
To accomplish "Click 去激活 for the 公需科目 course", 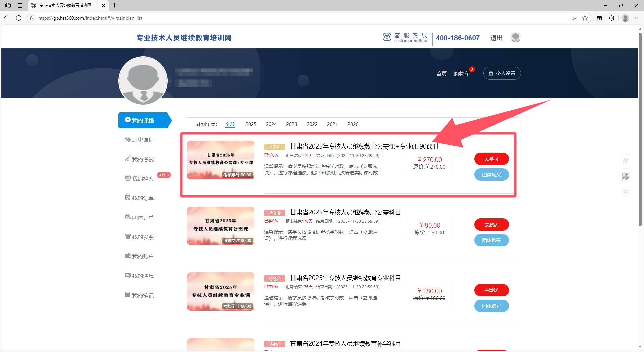I will point(492,225).
